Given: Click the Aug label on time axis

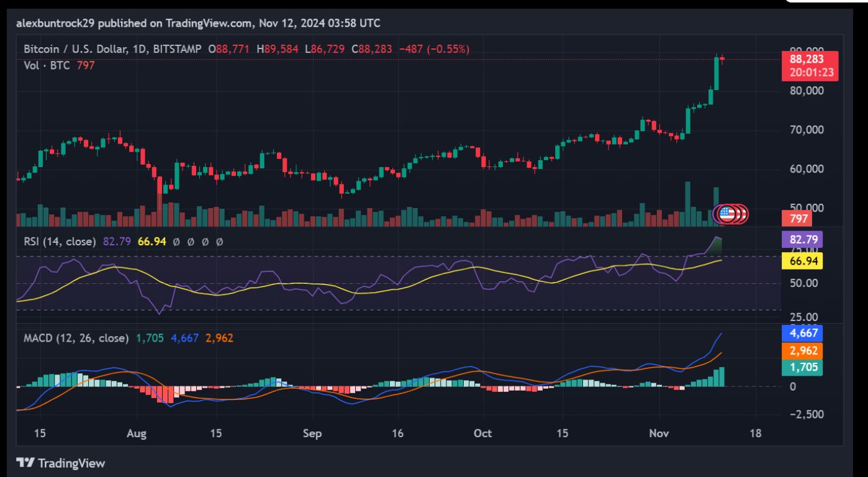Looking at the screenshot, I should [x=137, y=434].
